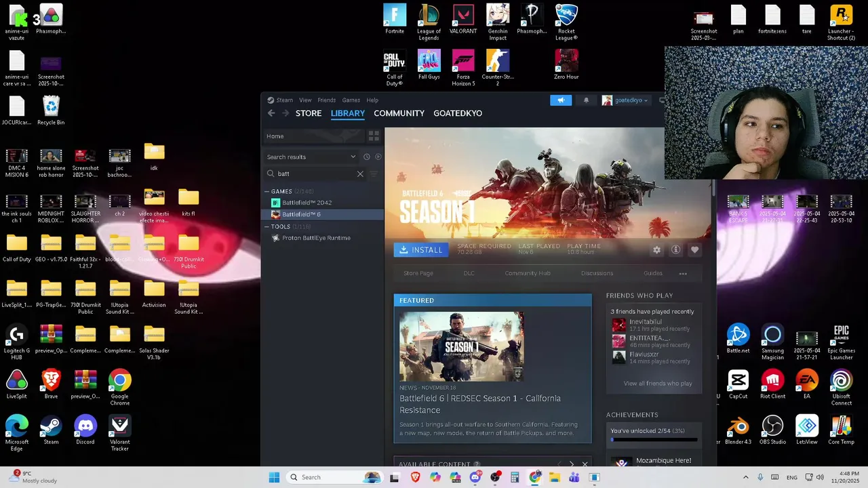Open the Discussions link

tap(597, 273)
